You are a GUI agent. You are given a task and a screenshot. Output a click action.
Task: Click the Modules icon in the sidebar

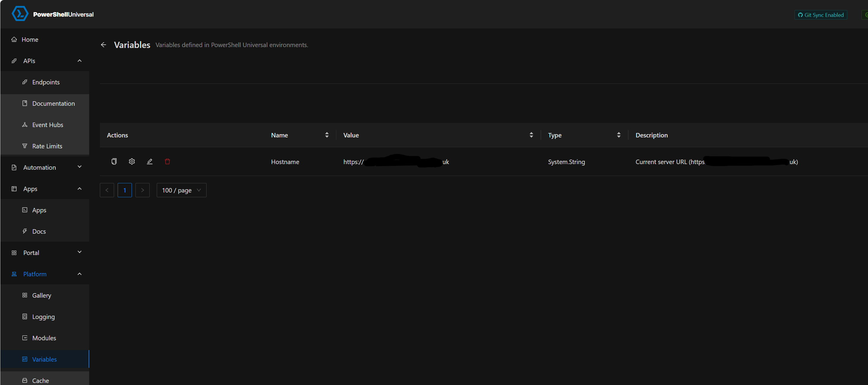[25, 338]
